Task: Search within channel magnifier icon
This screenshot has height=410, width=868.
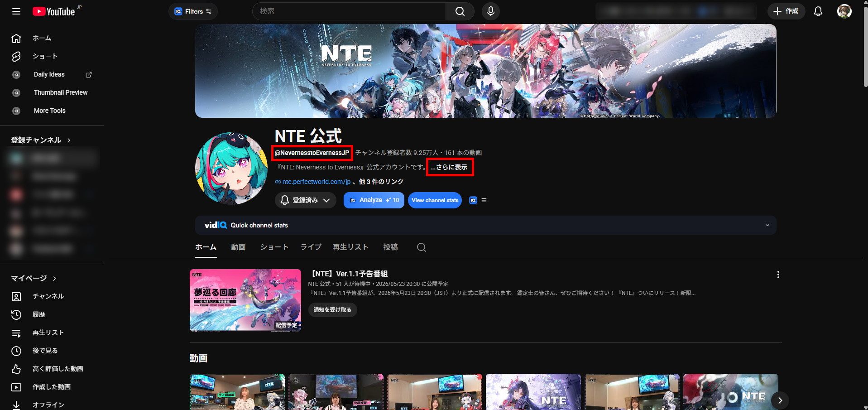Action: 422,247
